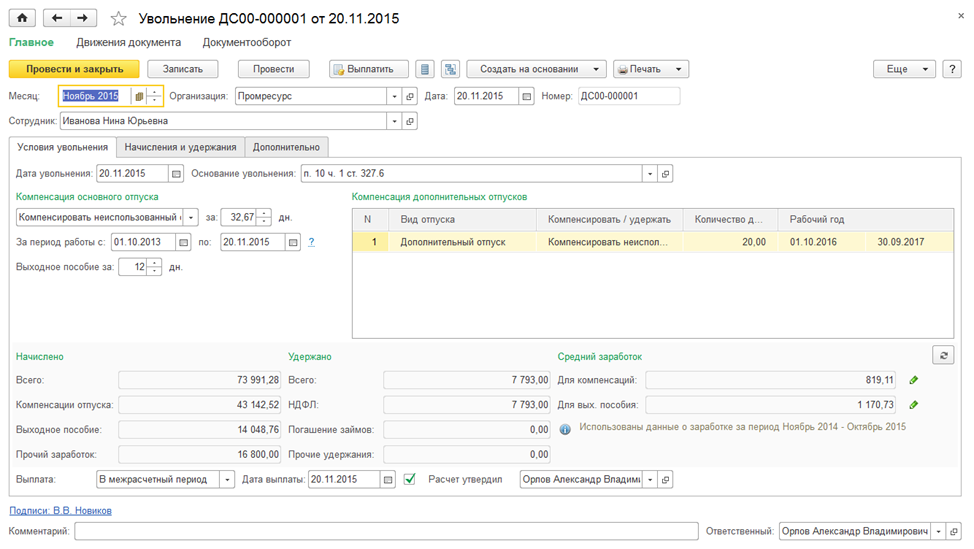This screenshot has height=549, width=974.
Task: Open the Еще menu
Action: coord(904,69)
